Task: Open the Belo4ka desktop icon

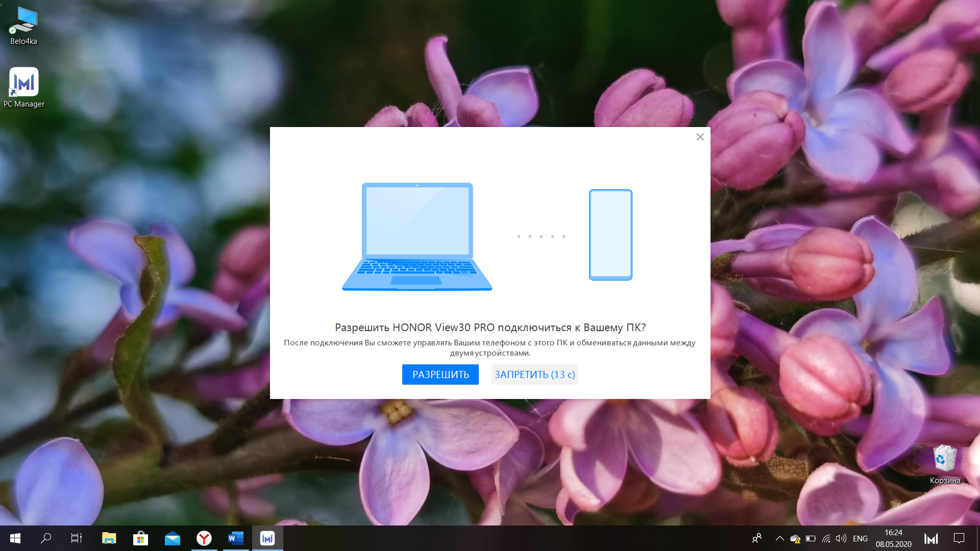Action: pos(23,26)
